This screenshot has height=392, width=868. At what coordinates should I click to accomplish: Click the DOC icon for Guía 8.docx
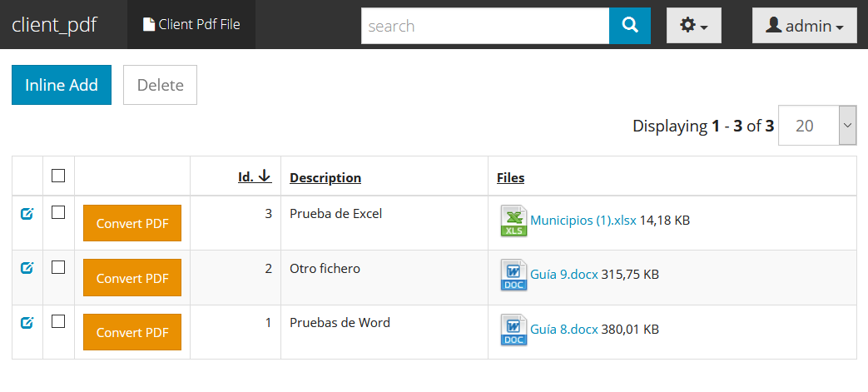tap(513, 330)
